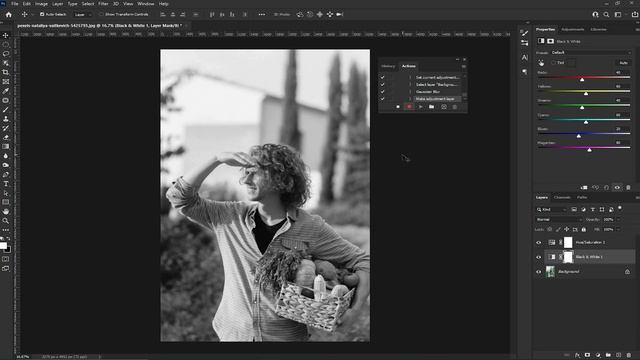
Task: Select the Hand tool
Action: click(x=6, y=211)
